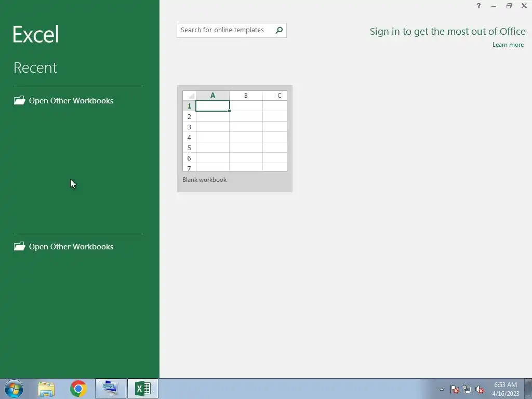Minimize the Excel window
The height and width of the screenshot is (399, 532).
[494, 6]
